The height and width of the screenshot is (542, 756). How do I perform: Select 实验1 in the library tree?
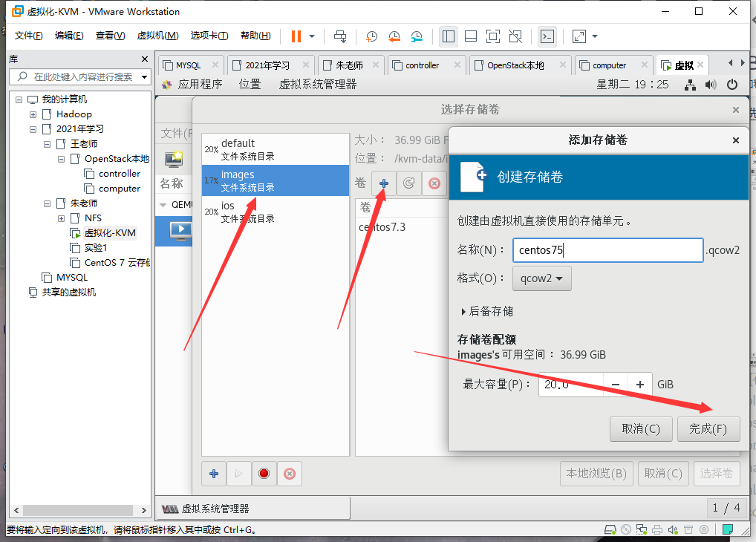point(96,248)
